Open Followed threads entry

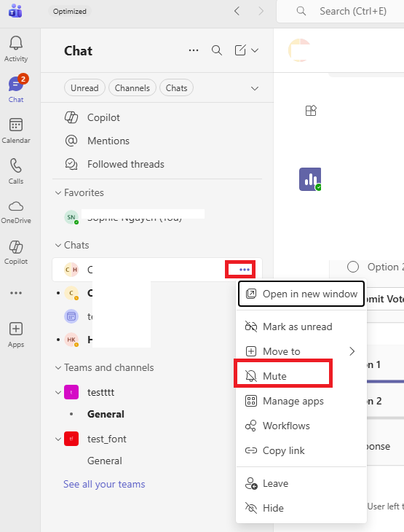click(x=157, y=164)
